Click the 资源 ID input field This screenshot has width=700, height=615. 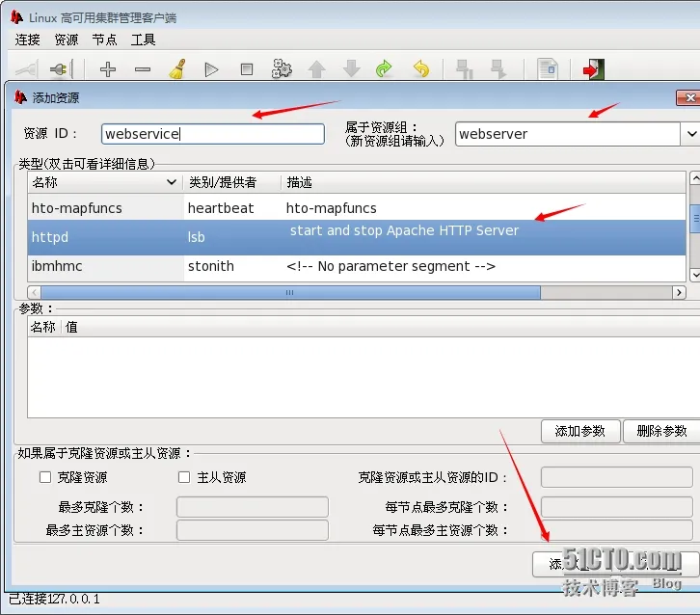[x=213, y=134]
